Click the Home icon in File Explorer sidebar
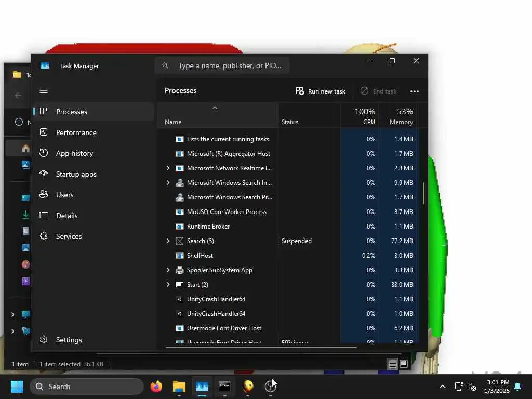Image resolution: width=532 pixels, height=399 pixels. 26,148
